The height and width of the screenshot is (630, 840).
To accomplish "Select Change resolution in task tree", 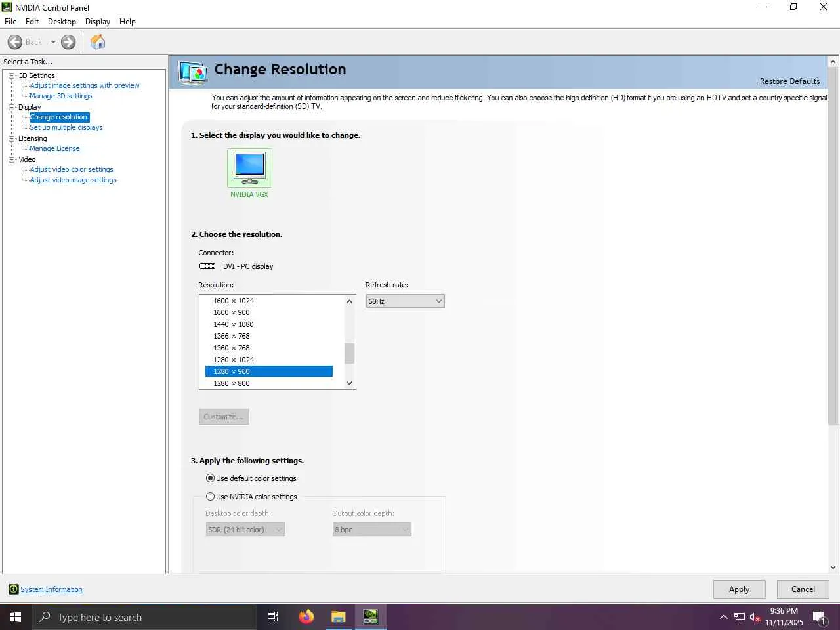I will point(59,117).
